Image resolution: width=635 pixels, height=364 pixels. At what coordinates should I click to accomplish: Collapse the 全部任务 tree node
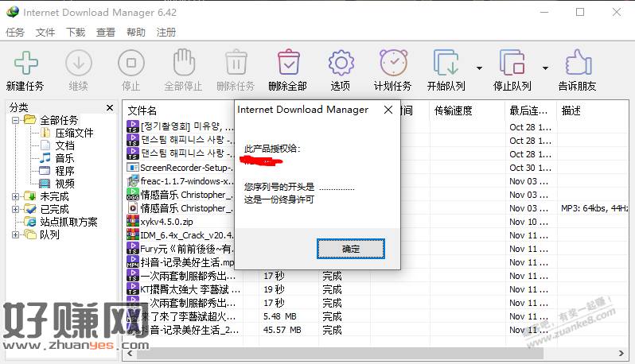[x=15, y=120]
